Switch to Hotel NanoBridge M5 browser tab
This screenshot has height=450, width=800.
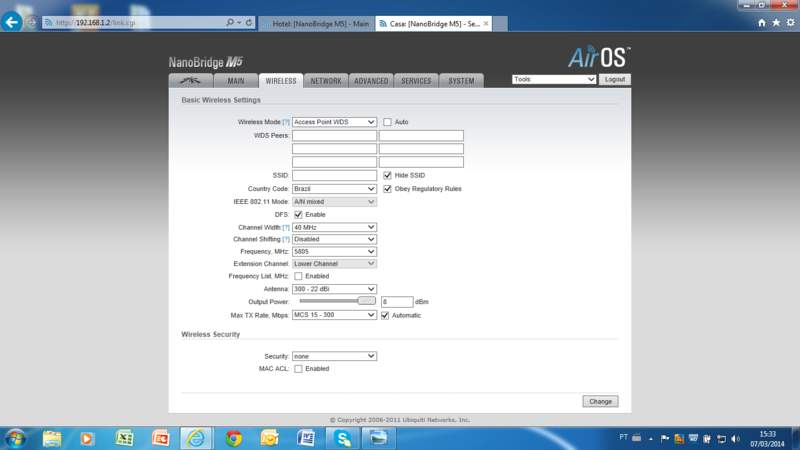tap(317, 23)
